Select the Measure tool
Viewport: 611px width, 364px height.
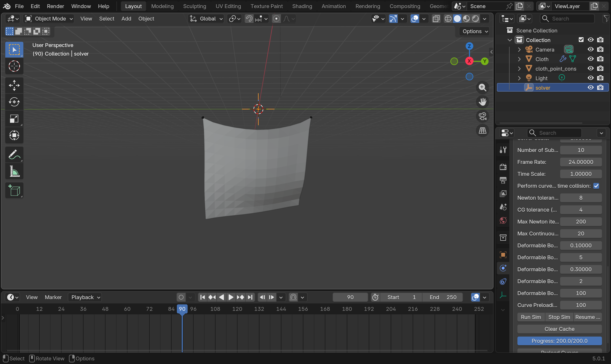(14, 171)
